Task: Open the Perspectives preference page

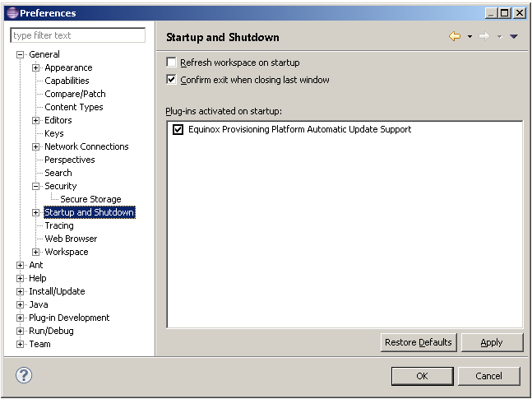Action: [70, 160]
